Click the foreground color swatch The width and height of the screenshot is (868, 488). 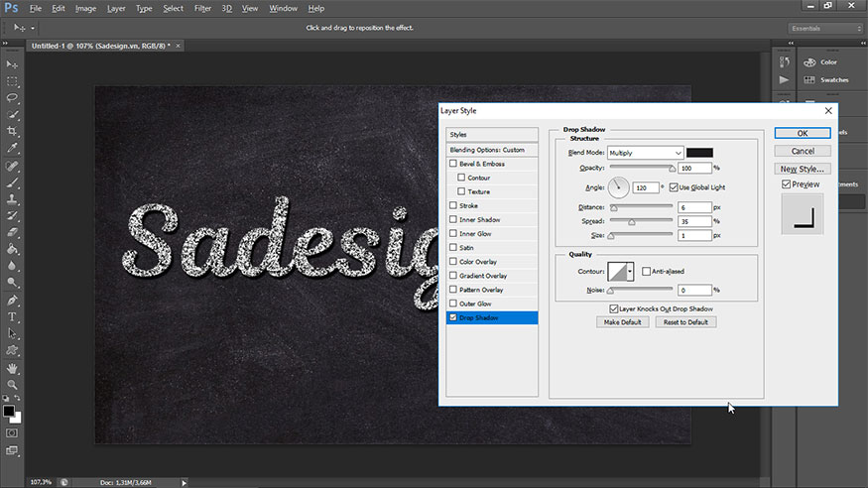(8, 411)
